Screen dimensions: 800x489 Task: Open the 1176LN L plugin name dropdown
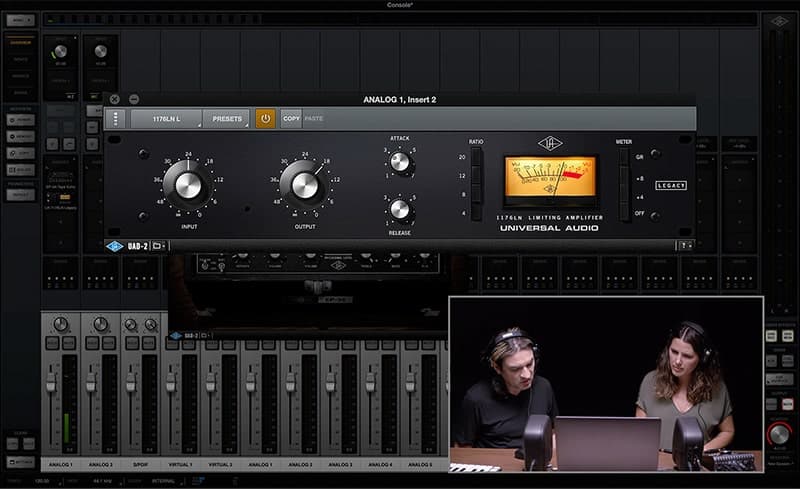click(166, 118)
